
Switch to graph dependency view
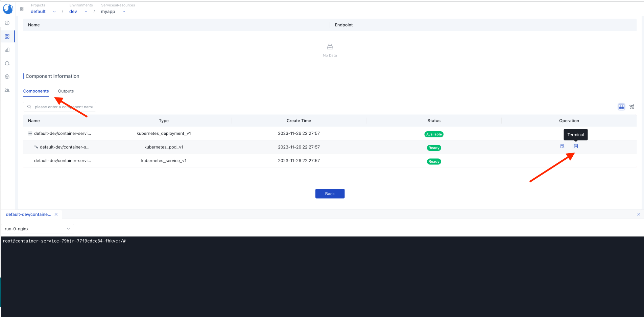[x=632, y=107]
